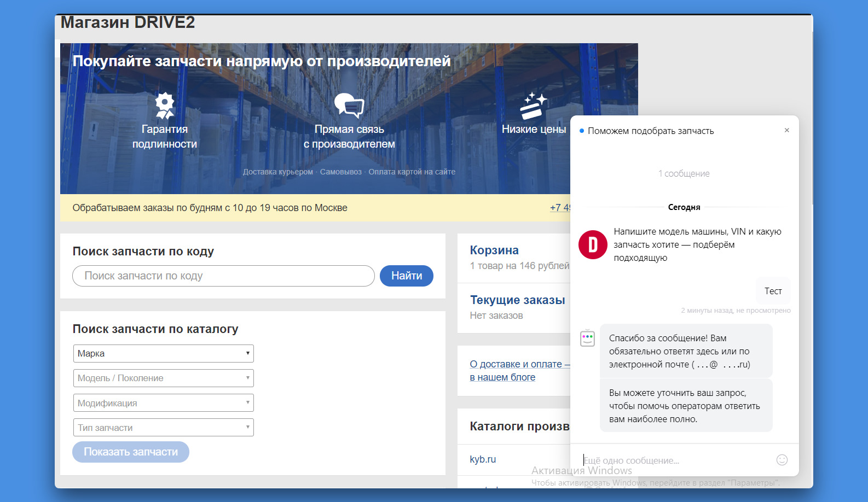This screenshot has height=502, width=868.
Task: Click the 1 товар на 146 рублей text
Action: click(x=520, y=266)
